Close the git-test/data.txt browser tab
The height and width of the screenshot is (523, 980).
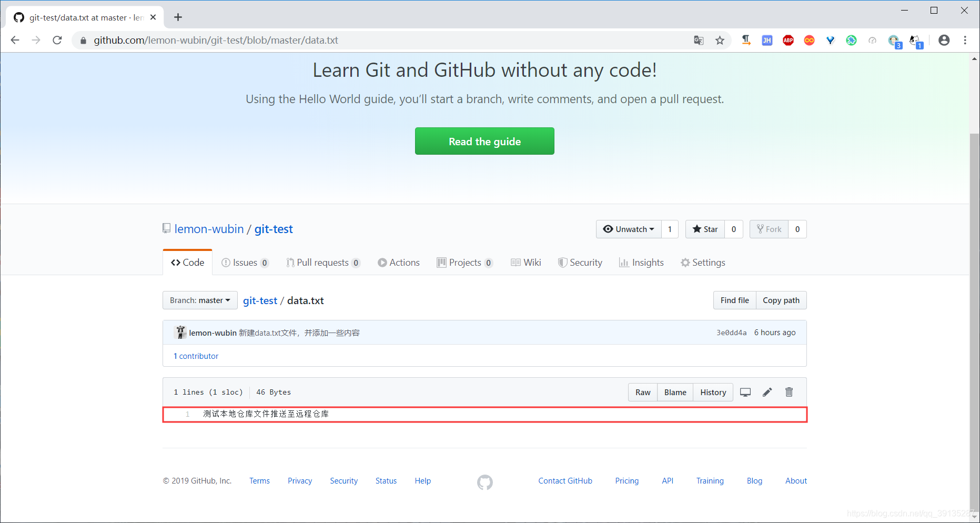(153, 17)
